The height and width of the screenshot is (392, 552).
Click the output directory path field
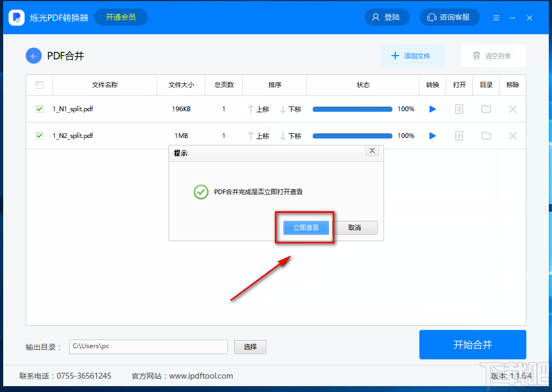click(x=149, y=347)
